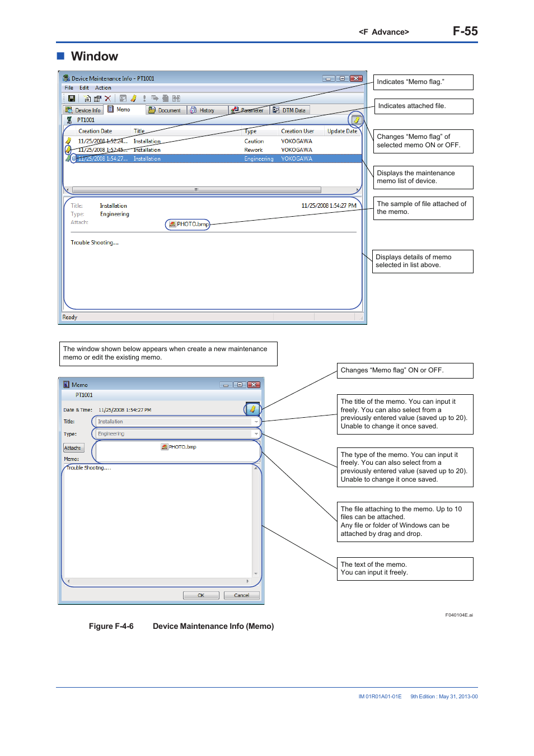This screenshot has height=756, width=534.
Task: Click the Cancel button in Memo dialog
Action: tap(242, 595)
